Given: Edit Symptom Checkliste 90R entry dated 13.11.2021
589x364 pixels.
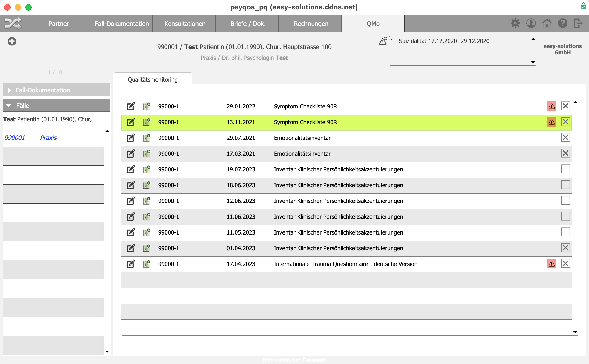Looking at the screenshot, I should [131, 122].
